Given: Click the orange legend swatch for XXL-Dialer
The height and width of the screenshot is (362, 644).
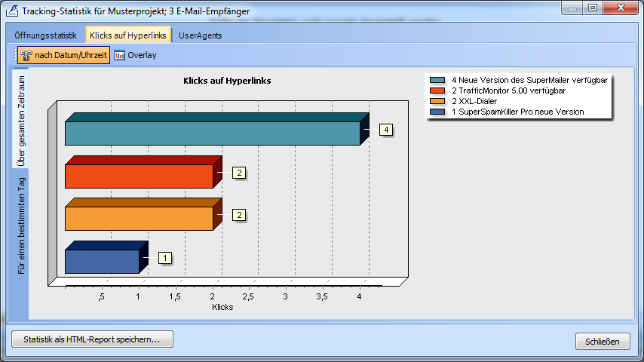Looking at the screenshot, I should pyautogui.click(x=437, y=102).
